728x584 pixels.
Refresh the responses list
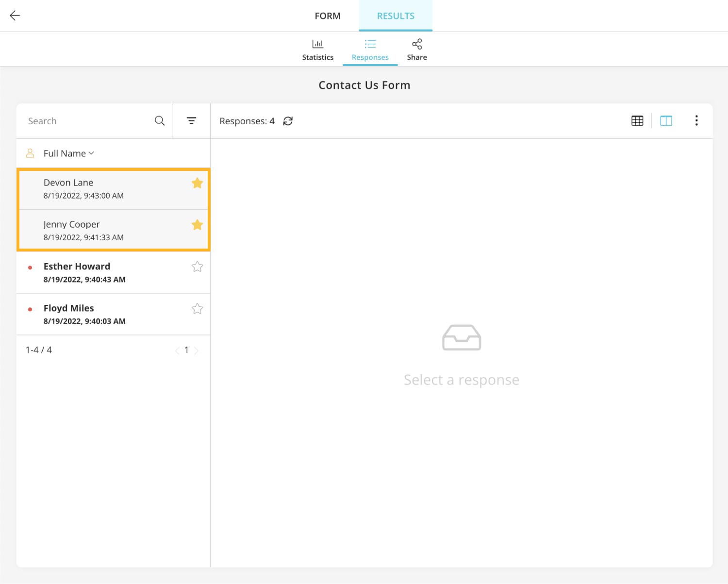(288, 121)
